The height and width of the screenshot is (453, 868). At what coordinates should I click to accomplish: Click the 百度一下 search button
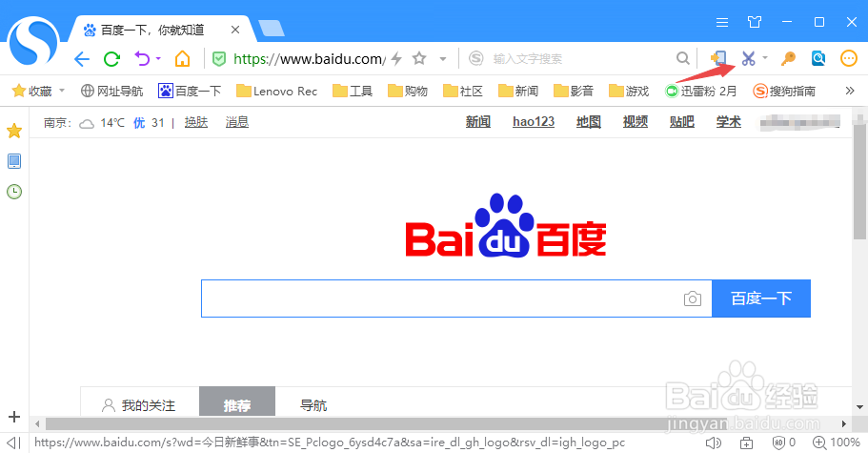click(761, 299)
